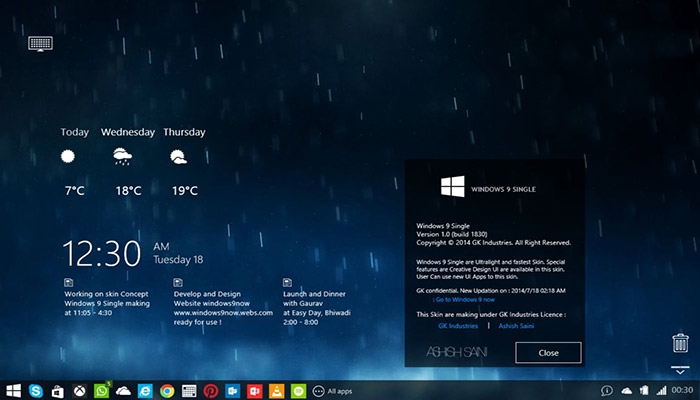
Task: Check the battery power tray icon
Action: pyautogui.click(x=644, y=391)
